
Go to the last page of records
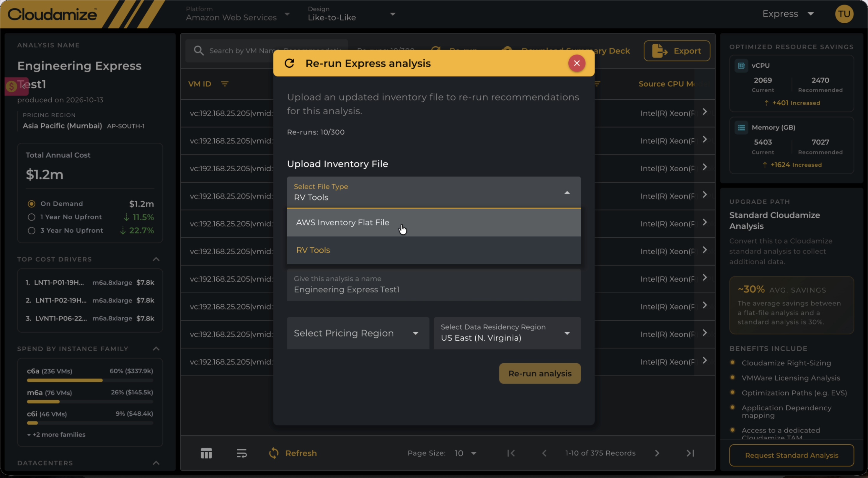point(690,453)
